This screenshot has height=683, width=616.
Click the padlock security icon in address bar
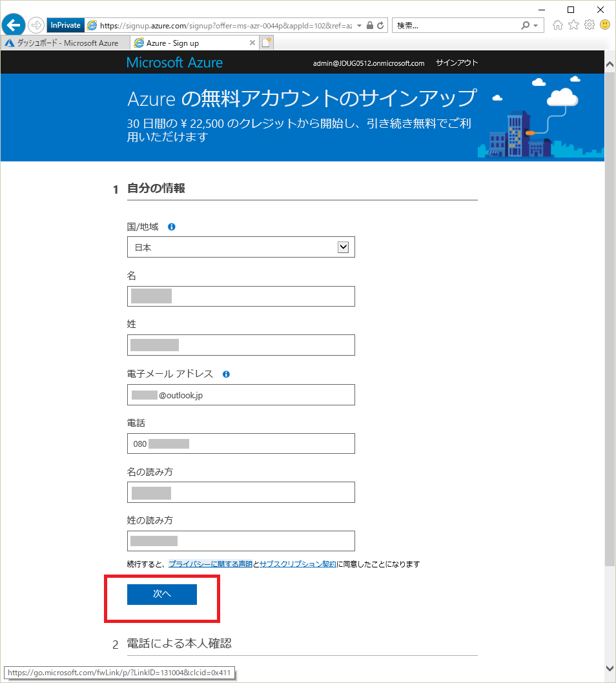click(x=370, y=25)
